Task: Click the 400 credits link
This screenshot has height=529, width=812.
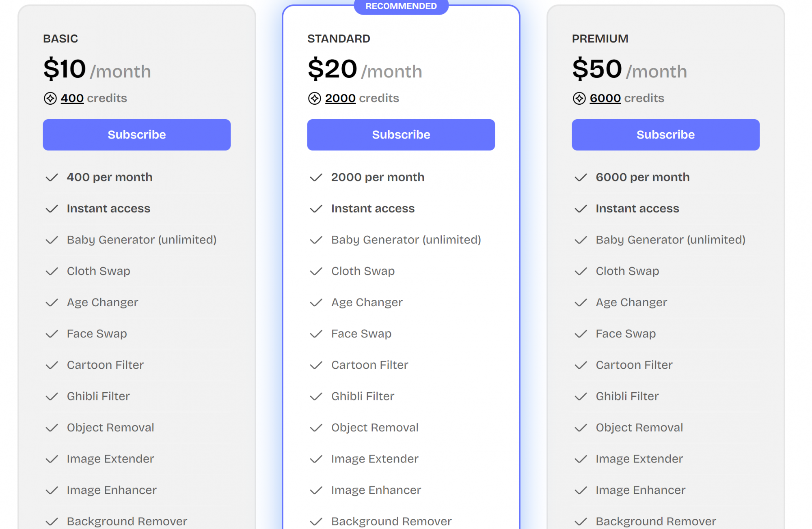Action: (72, 98)
